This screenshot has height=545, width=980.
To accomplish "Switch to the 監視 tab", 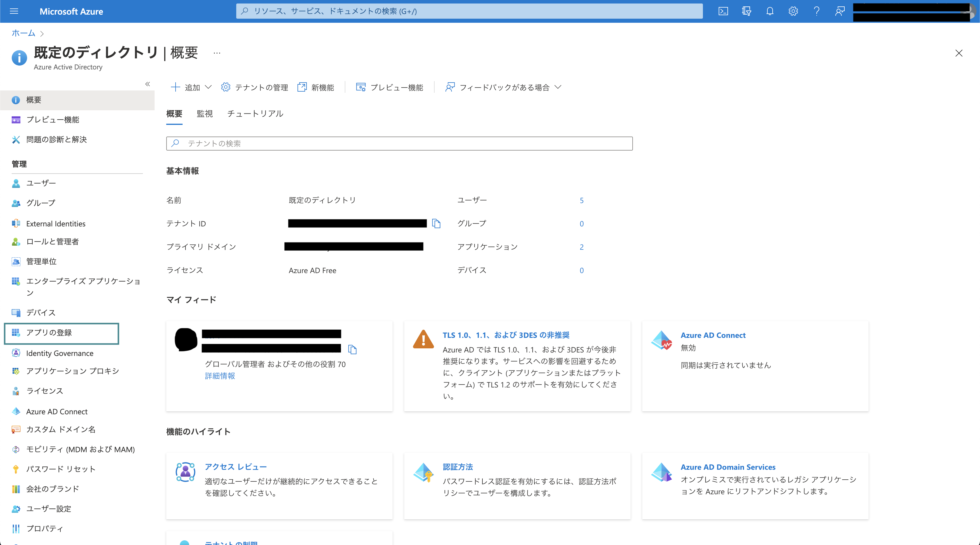I will point(205,114).
